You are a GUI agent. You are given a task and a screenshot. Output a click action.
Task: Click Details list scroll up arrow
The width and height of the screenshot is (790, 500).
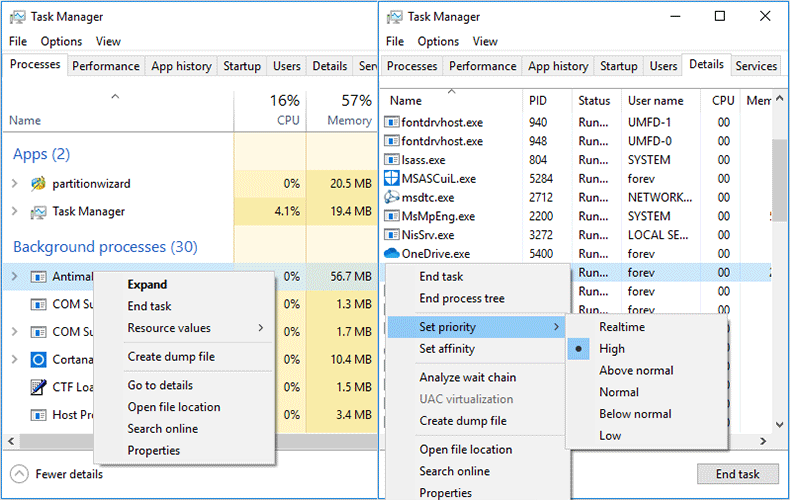point(779,98)
